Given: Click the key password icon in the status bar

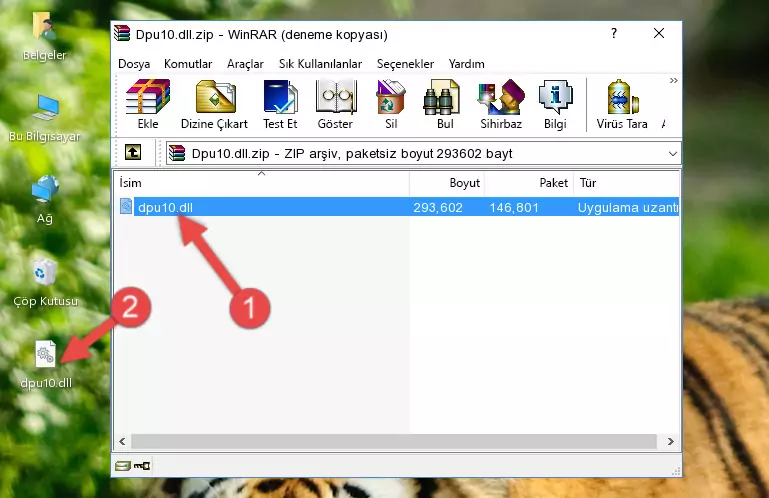Looking at the screenshot, I should coord(142,466).
